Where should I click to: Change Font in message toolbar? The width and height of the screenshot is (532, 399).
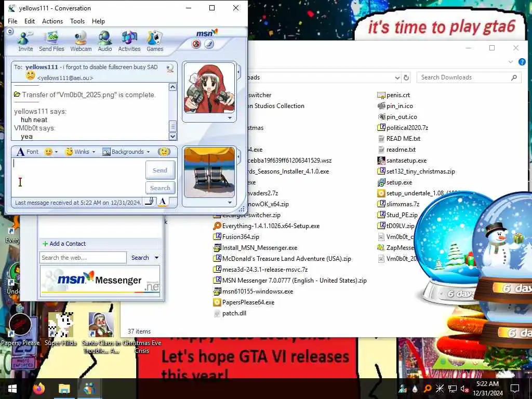click(x=28, y=152)
